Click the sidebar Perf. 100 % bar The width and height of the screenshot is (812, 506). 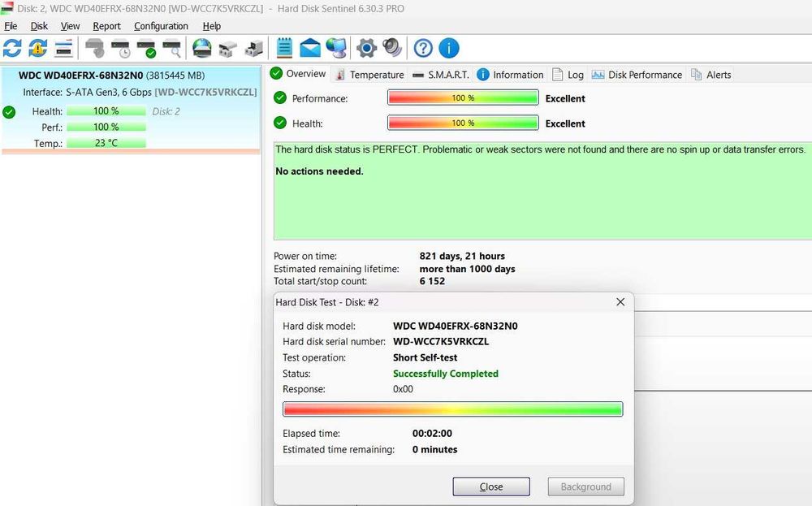(106, 127)
